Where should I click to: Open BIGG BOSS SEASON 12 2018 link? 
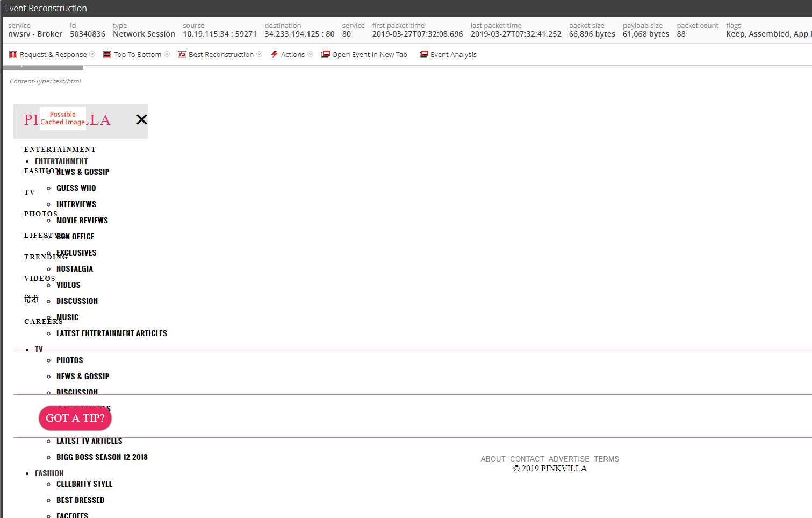click(x=102, y=457)
